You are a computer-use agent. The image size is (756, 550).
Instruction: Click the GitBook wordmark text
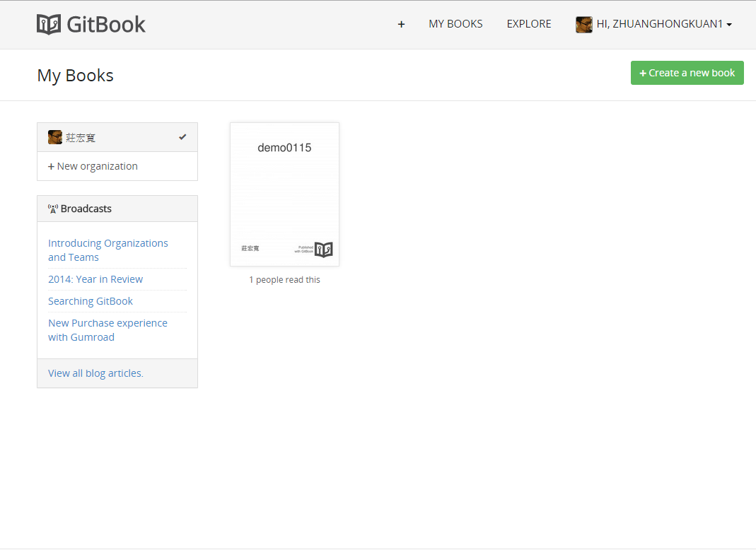[106, 25]
